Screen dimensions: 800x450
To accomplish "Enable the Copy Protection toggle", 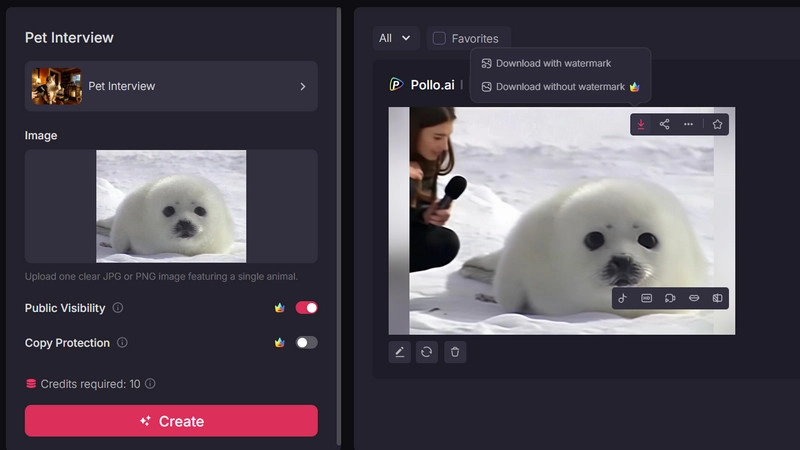I will pos(306,343).
